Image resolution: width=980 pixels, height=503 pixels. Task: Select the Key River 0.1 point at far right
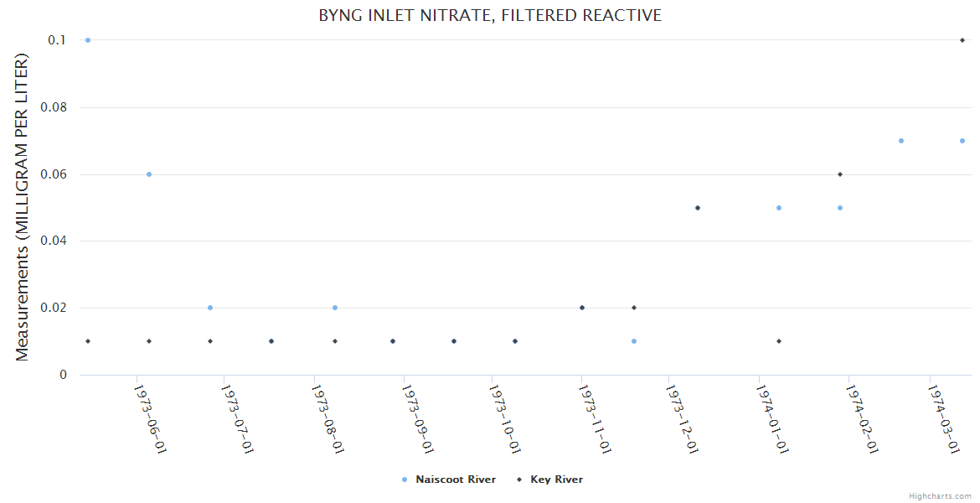pos(962,40)
